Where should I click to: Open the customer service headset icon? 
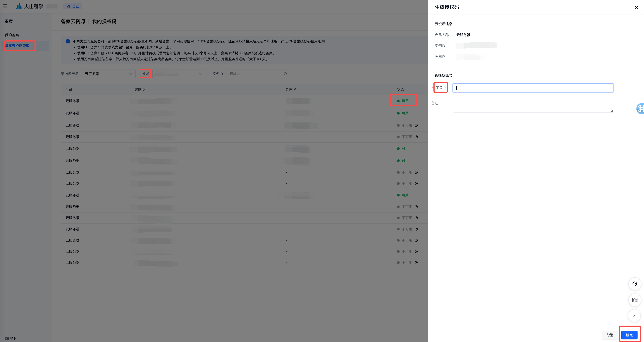pyautogui.click(x=635, y=284)
